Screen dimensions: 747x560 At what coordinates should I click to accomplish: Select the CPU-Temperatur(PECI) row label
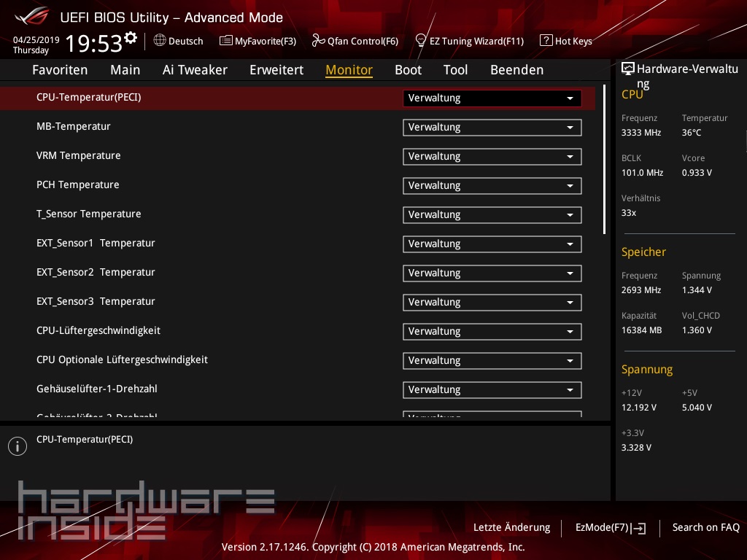[x=88, y=97]
